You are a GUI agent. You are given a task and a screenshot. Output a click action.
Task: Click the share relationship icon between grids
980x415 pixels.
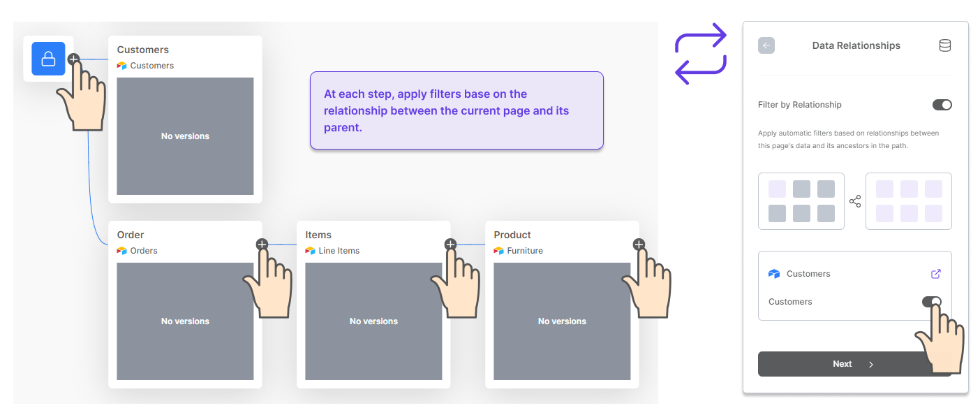point(855,201)
